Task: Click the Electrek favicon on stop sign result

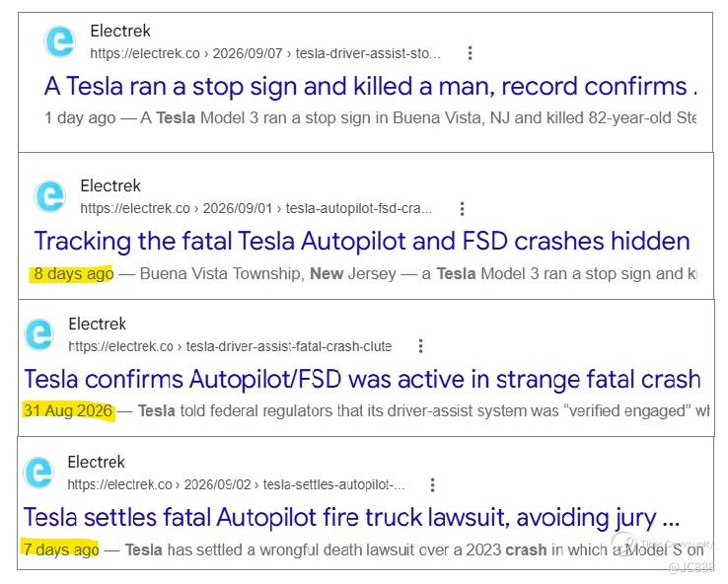Action: (59, 41)
